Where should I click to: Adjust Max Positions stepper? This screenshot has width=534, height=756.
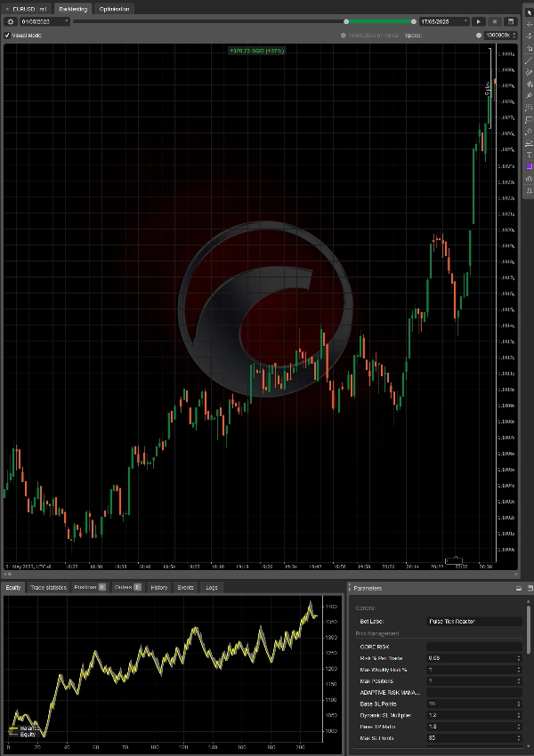(x=519, y=681)
